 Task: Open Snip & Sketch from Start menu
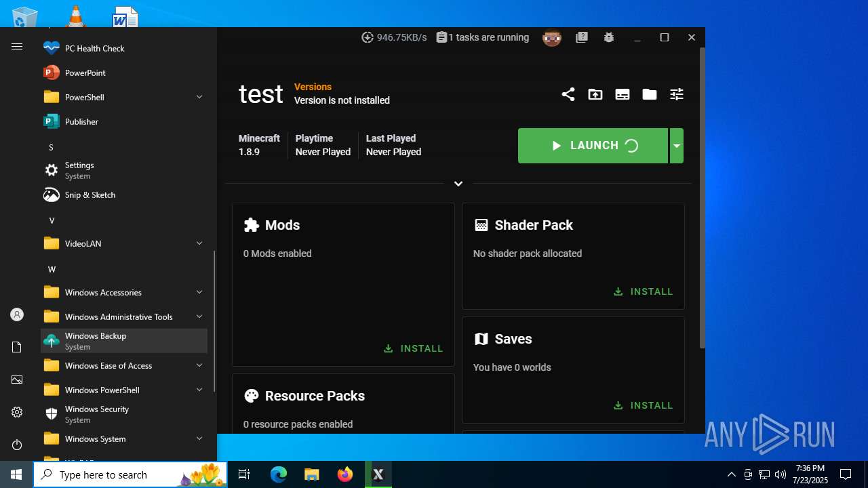[x=124, y=195]
